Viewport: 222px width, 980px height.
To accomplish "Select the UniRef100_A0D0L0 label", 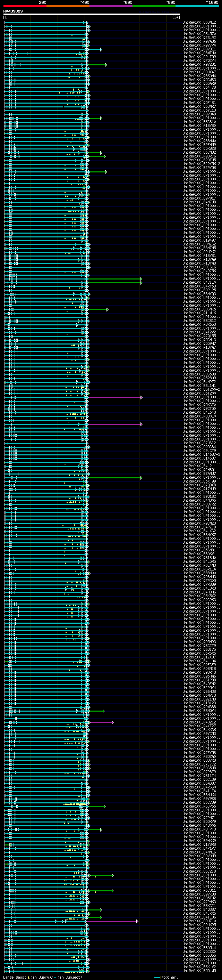I will [199, 416].
